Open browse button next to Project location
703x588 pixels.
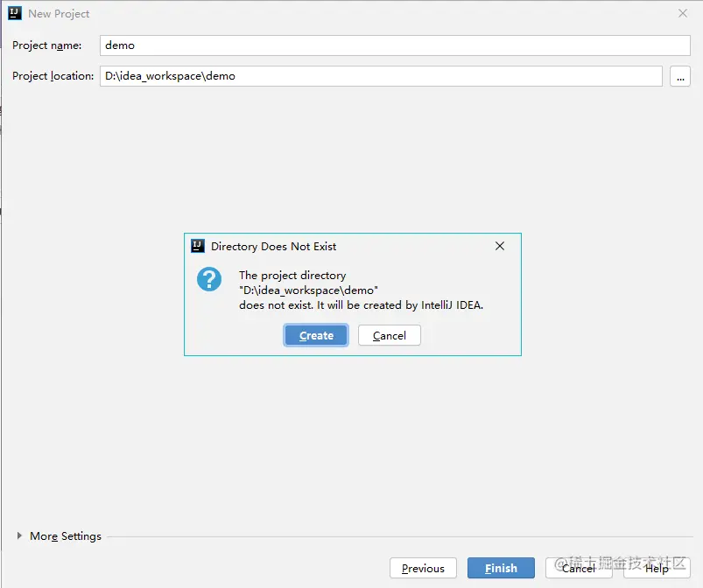tap(680, 76)
